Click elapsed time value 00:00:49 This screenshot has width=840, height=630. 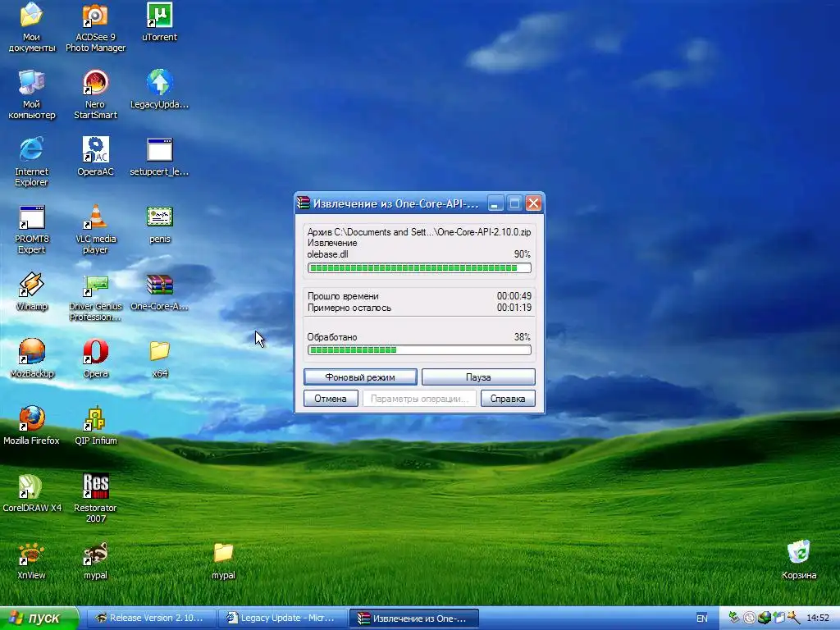tap(514, 296)
